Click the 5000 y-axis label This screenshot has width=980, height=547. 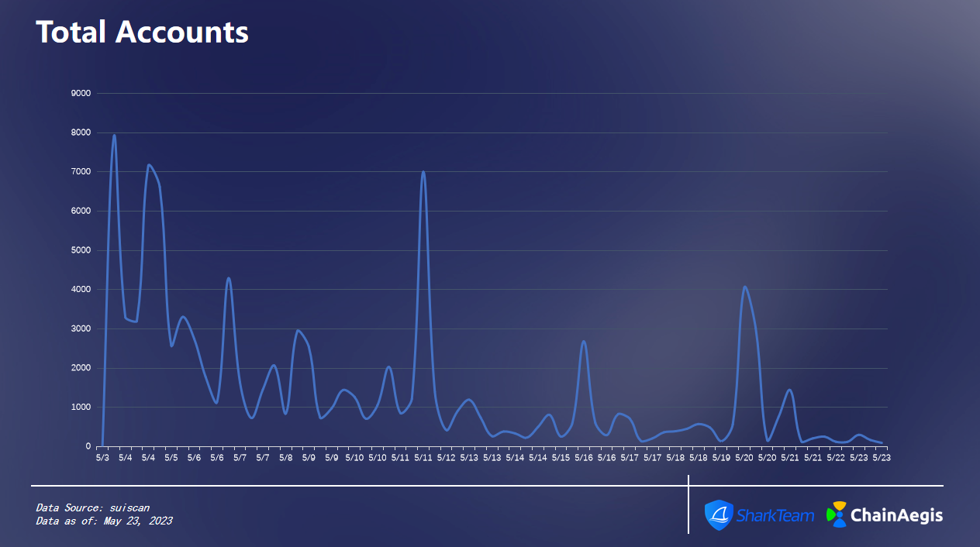point(81,250)
